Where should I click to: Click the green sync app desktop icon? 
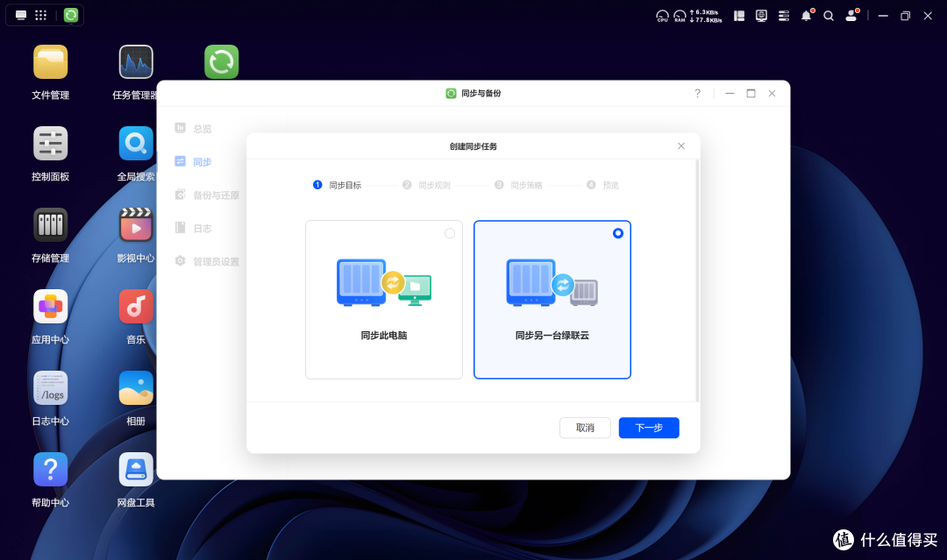222,61
